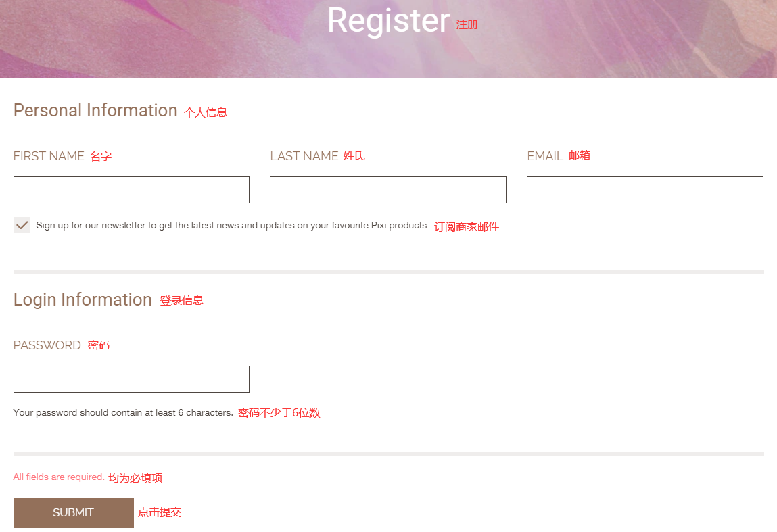777x532 pixels.
Task: Click the Login Information heading
Action: click(x=83, y=300)
